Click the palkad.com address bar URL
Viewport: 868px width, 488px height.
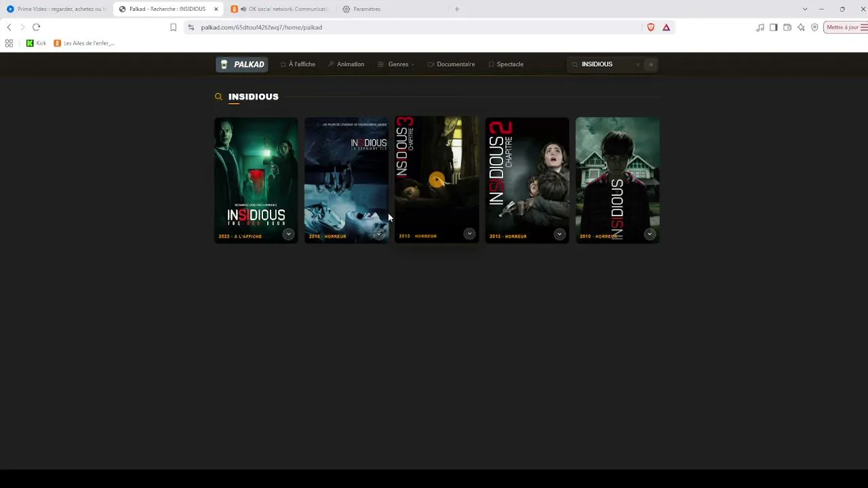pos(261,27)
